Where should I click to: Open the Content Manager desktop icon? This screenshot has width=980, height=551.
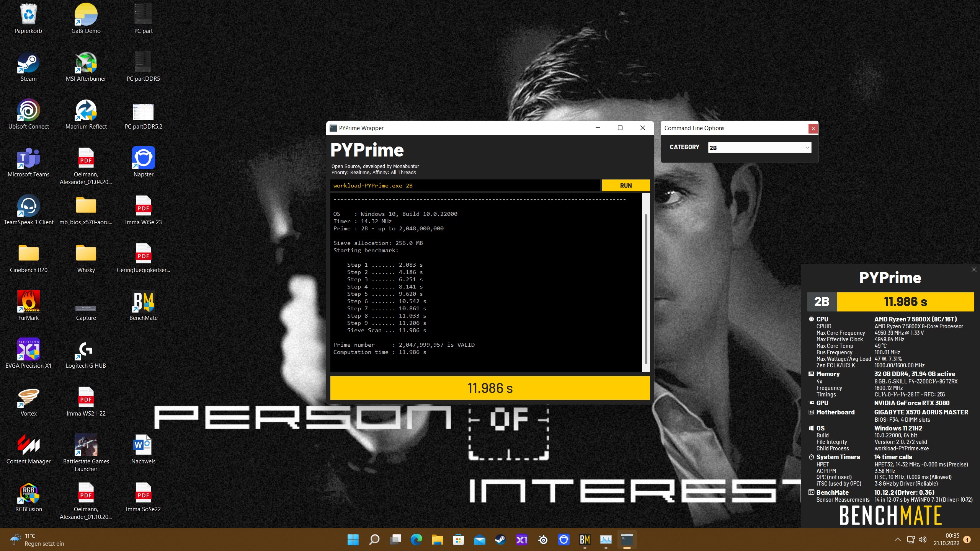[28, 448]
